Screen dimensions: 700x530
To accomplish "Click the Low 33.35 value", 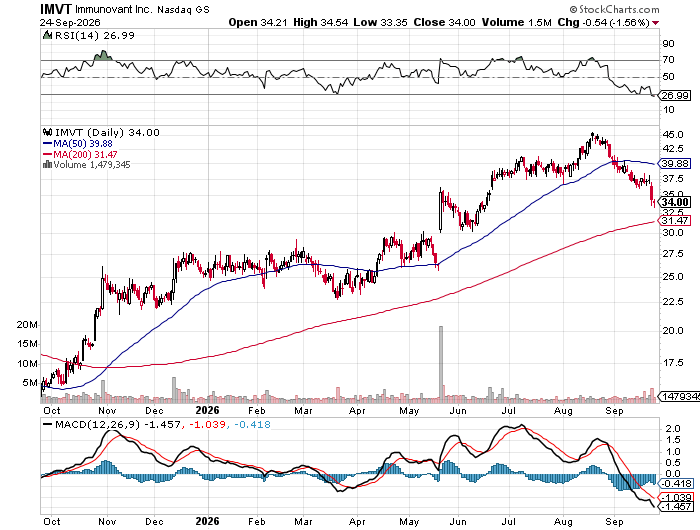I will point(380,22).
